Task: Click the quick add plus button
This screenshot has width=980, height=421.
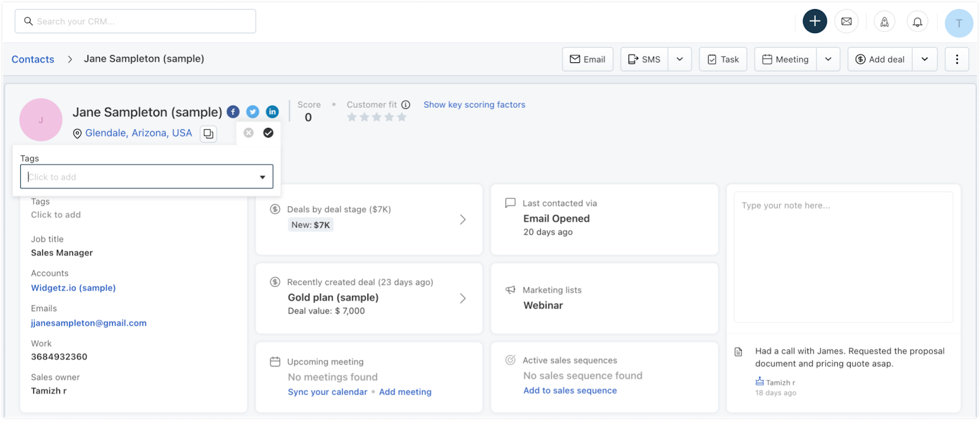Action: click(815, 21)
